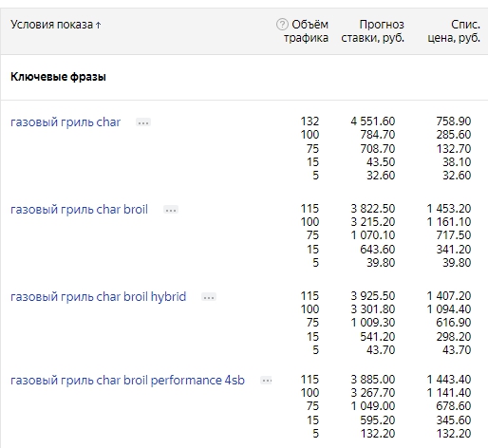Select the bid value 3 925.50
Image resolution: width=488 pixels, height=448 pixels.
pos(373,296)
